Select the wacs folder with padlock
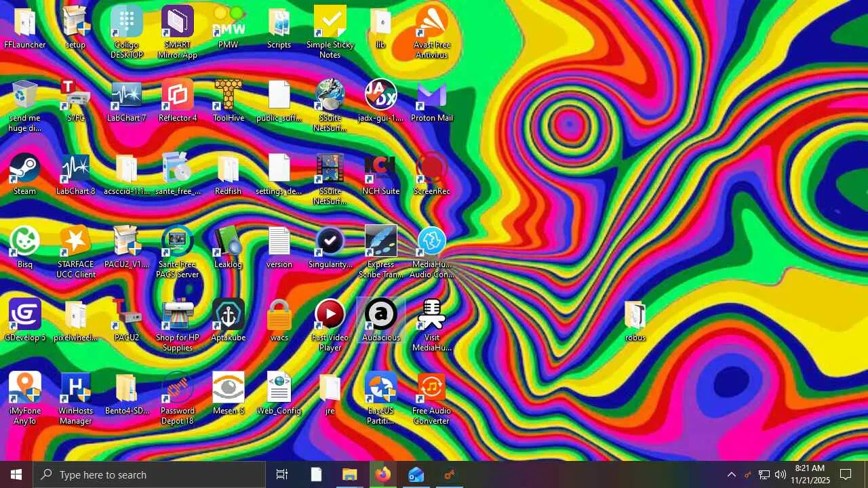Screen dimensions: 868x488 click(x=279, y=321)
